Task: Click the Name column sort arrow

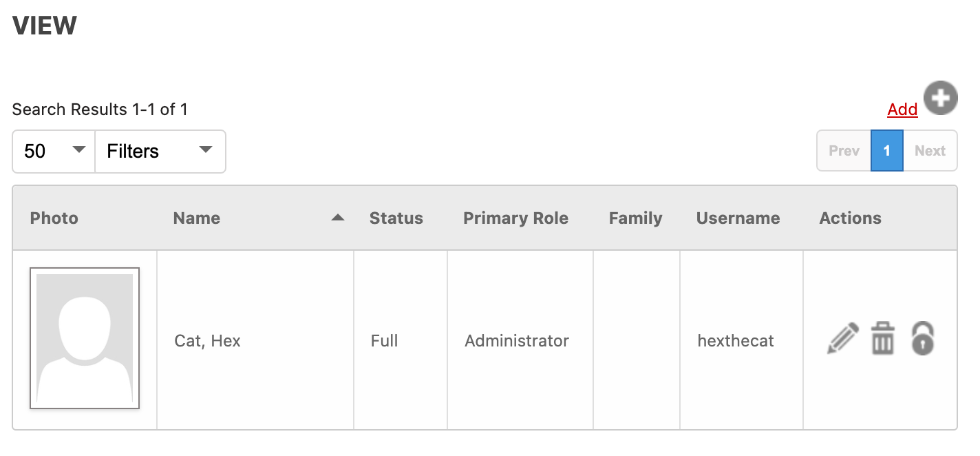Action: click(x=337, y=218)
